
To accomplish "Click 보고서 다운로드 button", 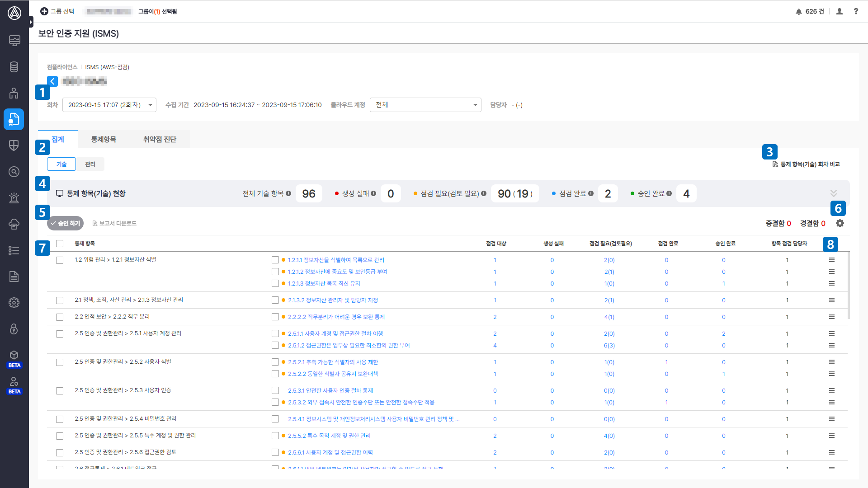I will click(x=114, y=223).
